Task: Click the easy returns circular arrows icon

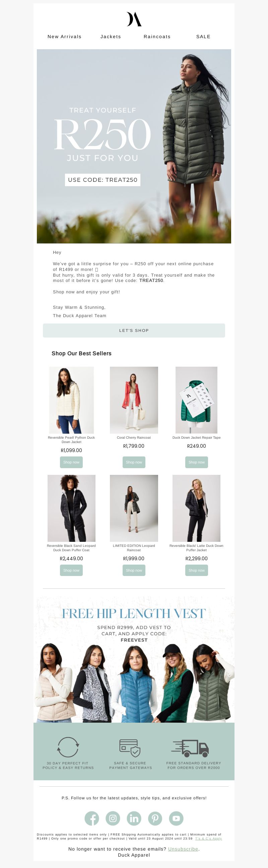Action: pyautogui.click(x=68, y=747)
